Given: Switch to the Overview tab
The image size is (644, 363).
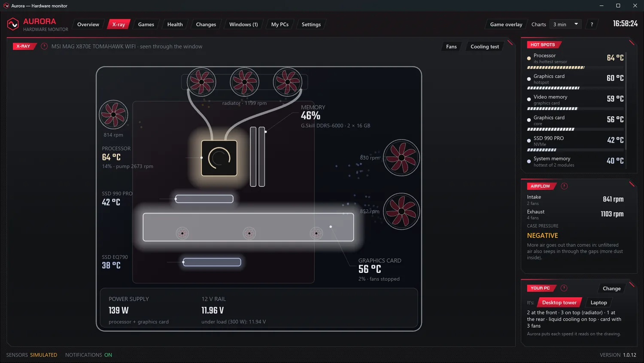Looking at the screenshot, I should (x=88, y=24).
